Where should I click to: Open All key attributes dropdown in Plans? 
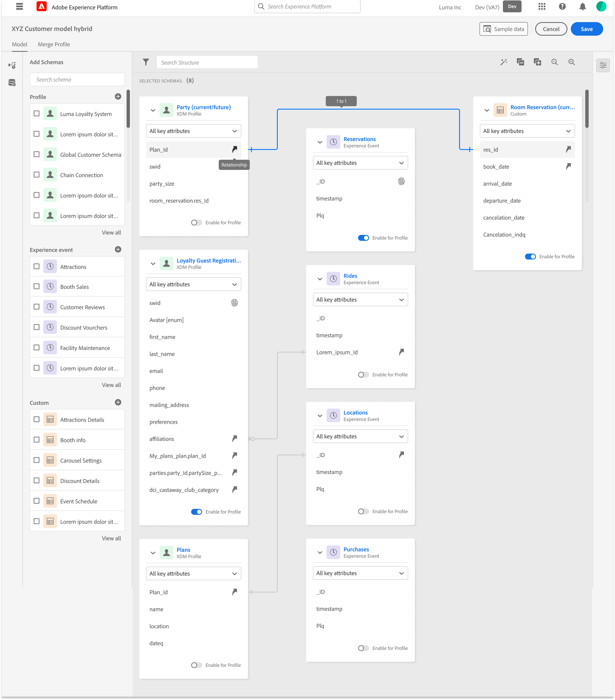193,574
